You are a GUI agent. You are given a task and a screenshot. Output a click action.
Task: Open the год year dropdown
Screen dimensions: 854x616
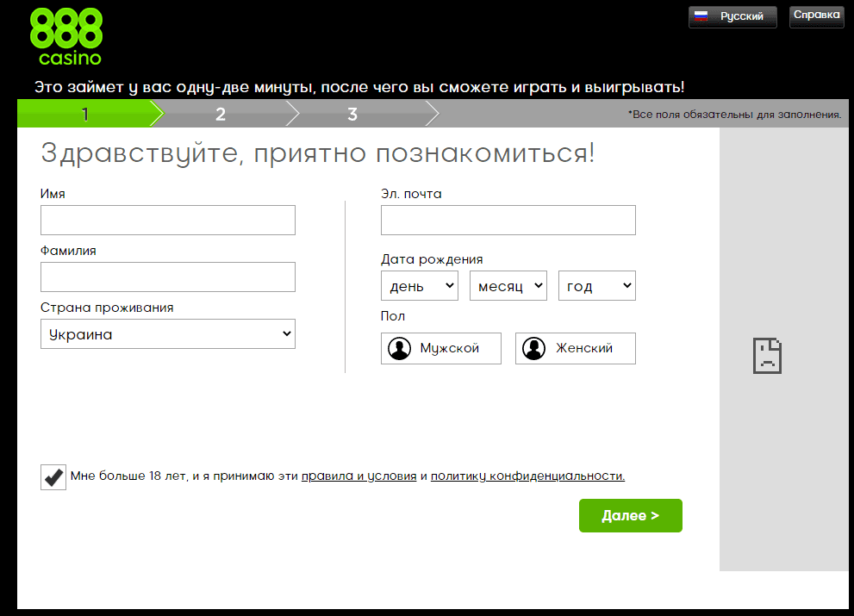pyautogui.click(x=596, y=285)
